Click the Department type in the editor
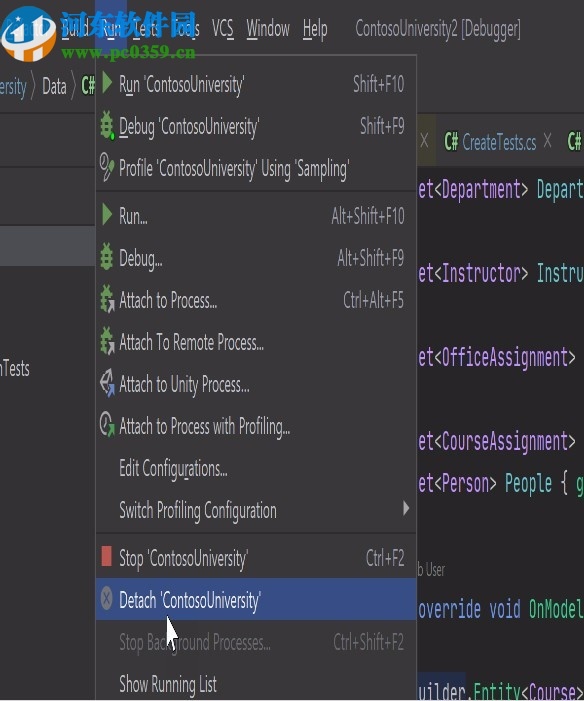 [482, 190]
